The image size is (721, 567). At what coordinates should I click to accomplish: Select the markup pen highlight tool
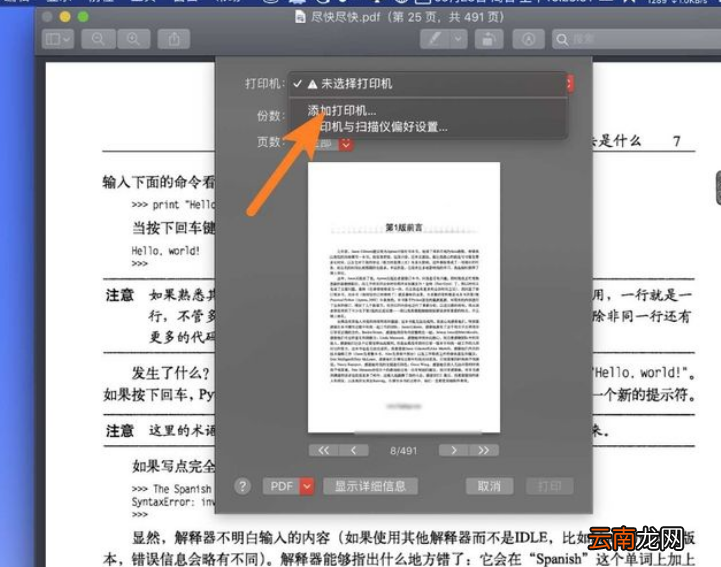click(x=435, y=39)
